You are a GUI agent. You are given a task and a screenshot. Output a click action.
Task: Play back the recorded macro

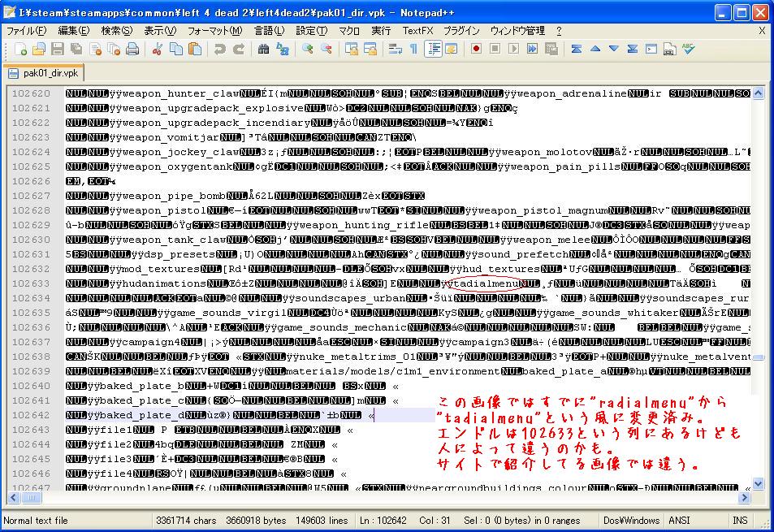click(514, 49)
